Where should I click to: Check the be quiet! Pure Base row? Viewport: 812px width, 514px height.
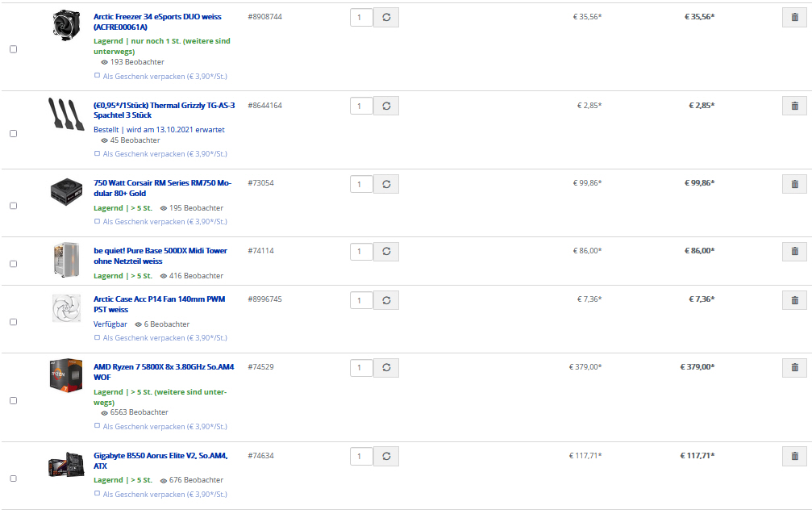click(x=14, y=264)
